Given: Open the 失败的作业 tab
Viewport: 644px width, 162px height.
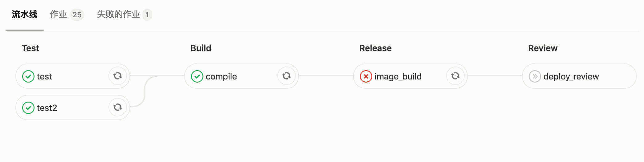Looking at the screenshot, I should pyautogui.click(x=118, y=14).
